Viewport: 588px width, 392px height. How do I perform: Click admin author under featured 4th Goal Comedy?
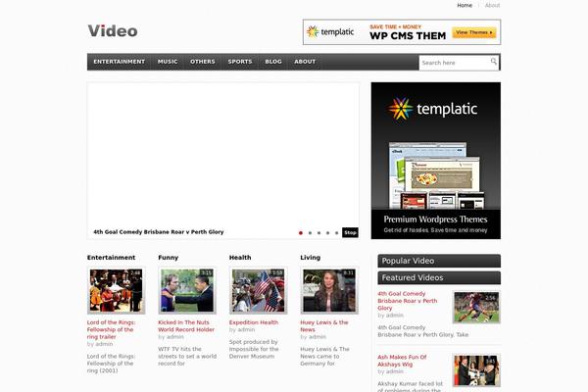(395, 316)
